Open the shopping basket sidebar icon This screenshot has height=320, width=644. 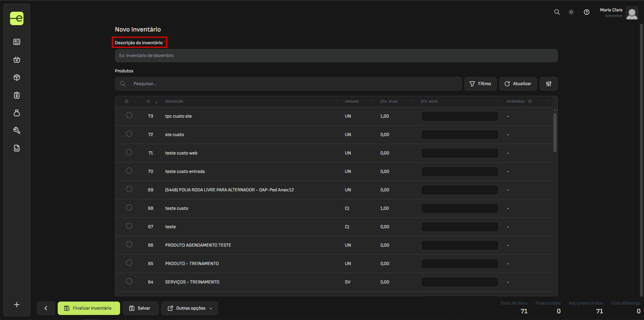17,60
